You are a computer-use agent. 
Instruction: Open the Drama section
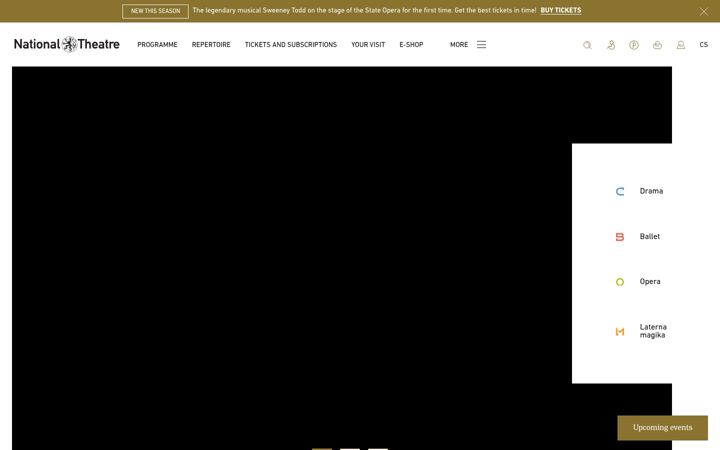click(x=639, y=191)
